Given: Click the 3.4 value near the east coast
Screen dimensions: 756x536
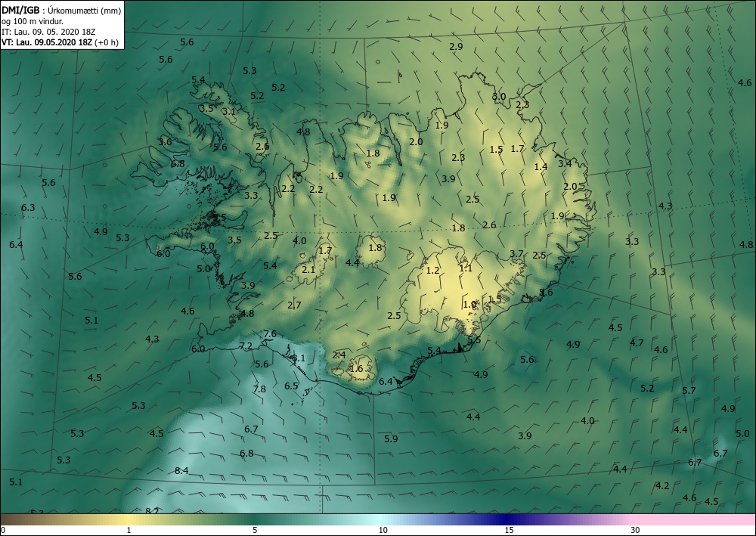Looking at the screenshot, I should (x=565, y=163).
